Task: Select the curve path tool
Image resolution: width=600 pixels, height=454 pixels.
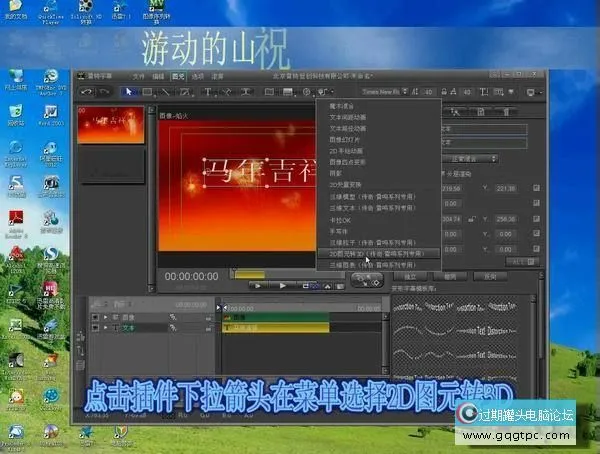Action: point(227,92)
